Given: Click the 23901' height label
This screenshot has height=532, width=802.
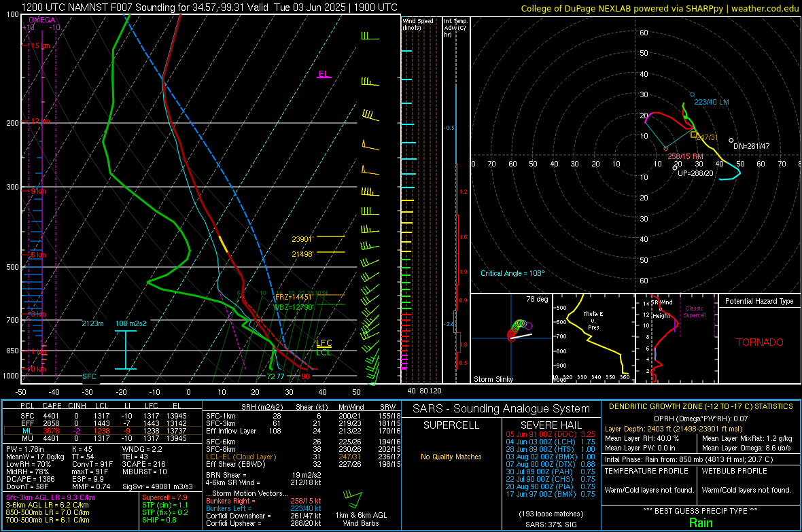Looking at the screenshot, I should click(x=302, y=239).
